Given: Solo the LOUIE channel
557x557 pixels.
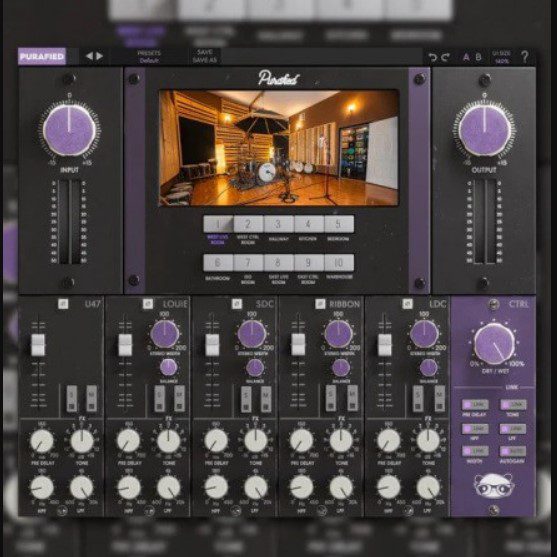Looking at the screenshot, I should coord(159,399).
